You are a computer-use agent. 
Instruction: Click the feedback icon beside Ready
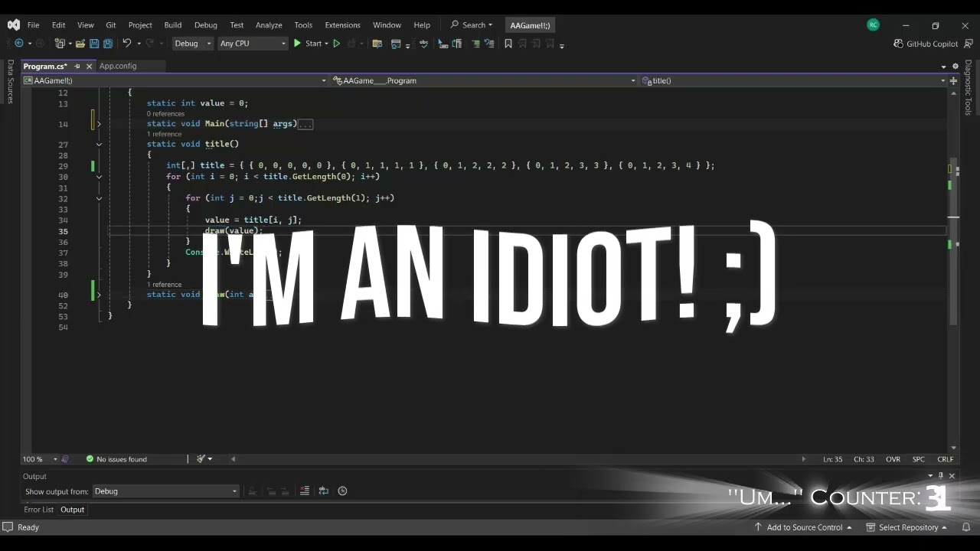click(x=8, y=527)
